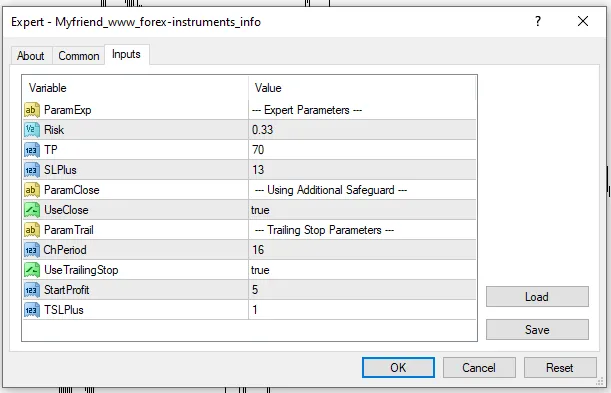This screenshot has height=393, width=611.
Task: Select the UseTrailingStop value true
Action: pyautogui.click(x=260, y=270)
